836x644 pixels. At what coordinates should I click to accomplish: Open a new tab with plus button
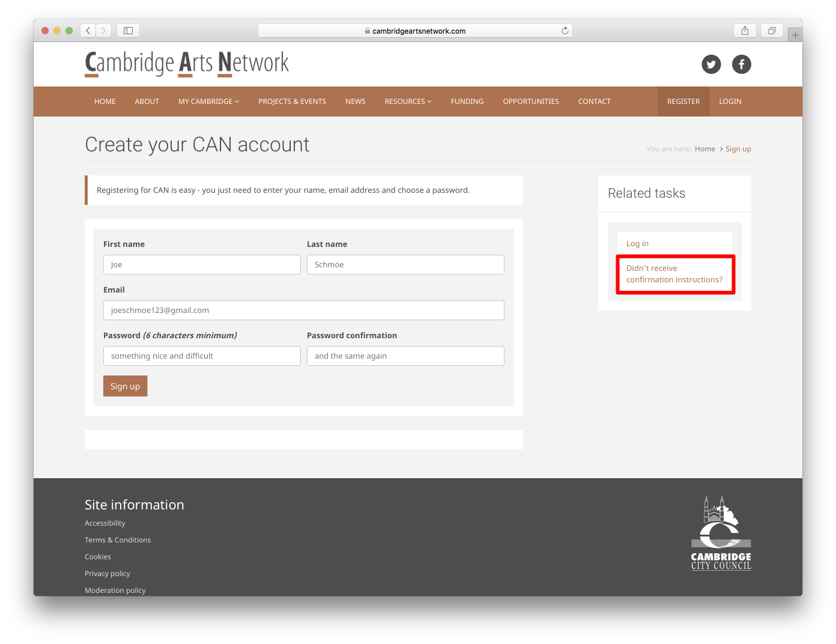(795, 35)
